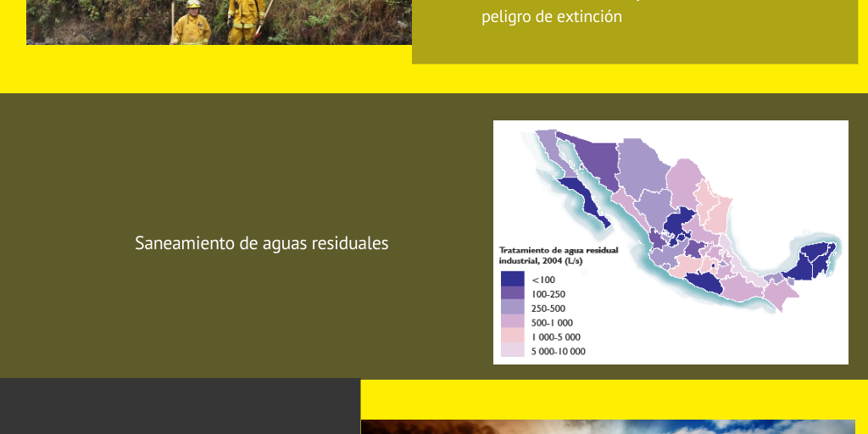The width and height of the screenshot is (868, 434).
Task: Select the left firefighter in yellow gear
Action: click(x=192, y=25)
